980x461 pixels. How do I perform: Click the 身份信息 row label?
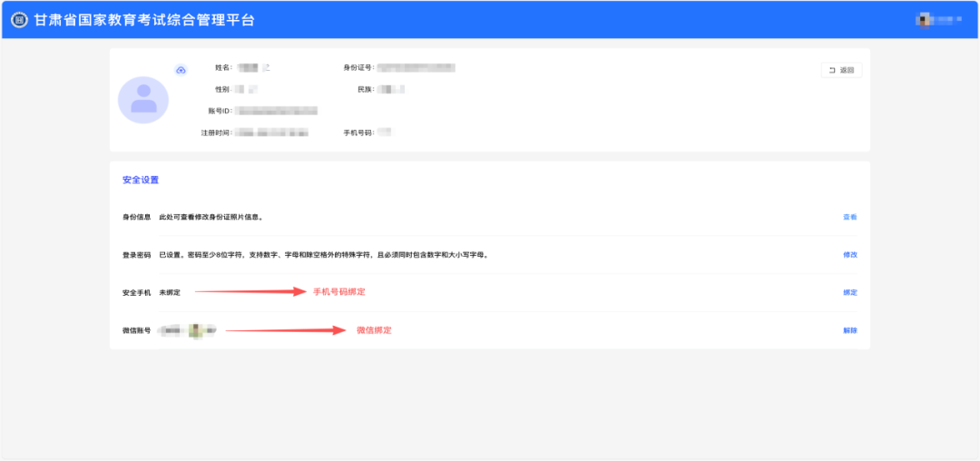coord(137,217)
